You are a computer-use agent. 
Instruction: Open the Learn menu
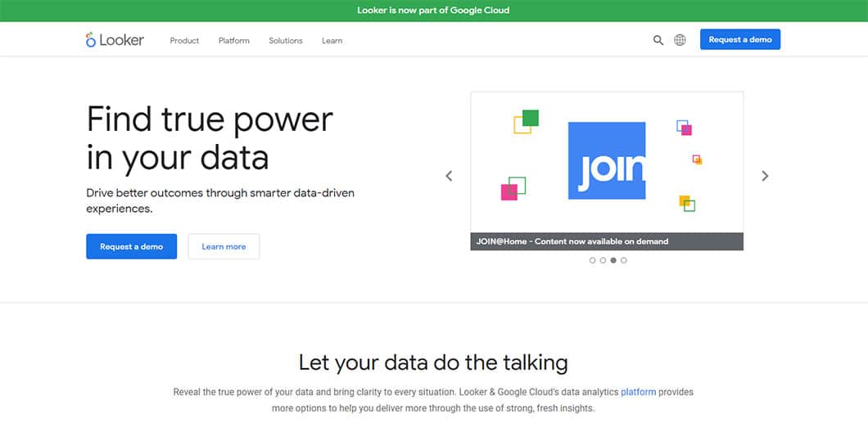(332, 40)
